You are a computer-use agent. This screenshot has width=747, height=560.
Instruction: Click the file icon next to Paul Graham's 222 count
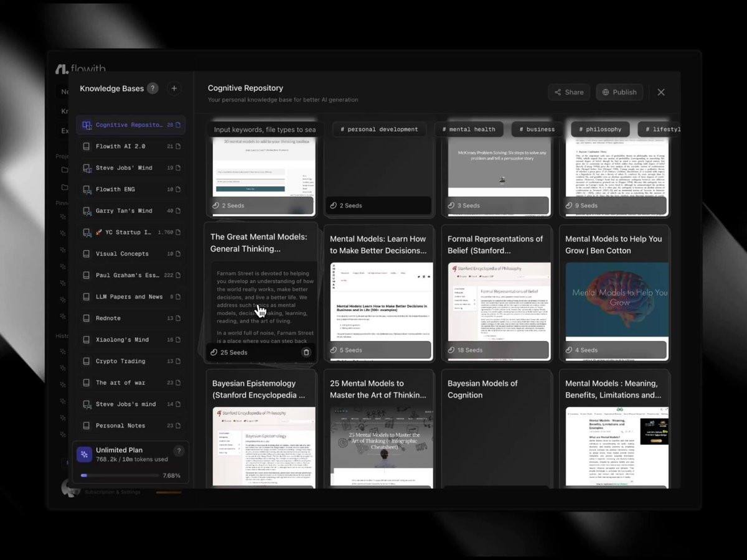pyautogui.click(x=179, y=276)
